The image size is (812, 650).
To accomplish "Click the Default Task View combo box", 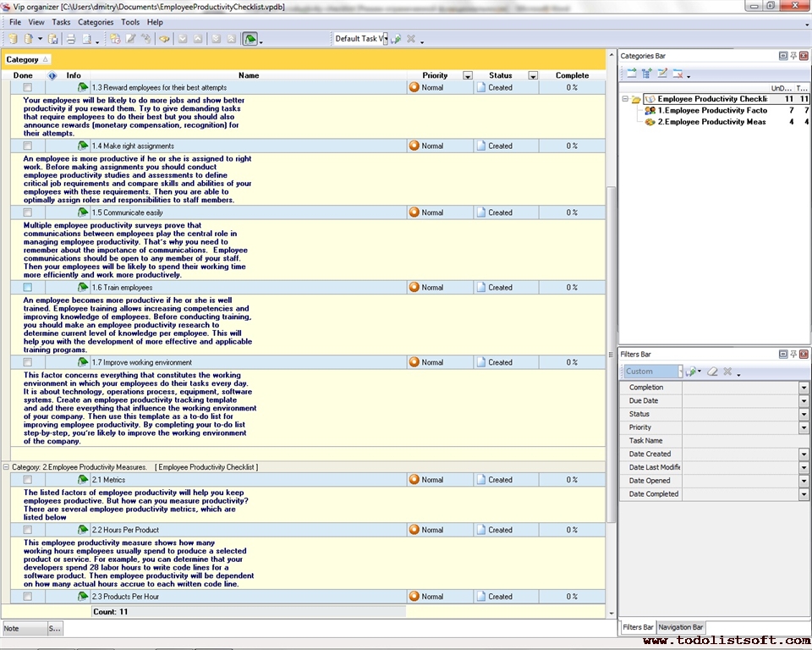I will pos(357,37).
